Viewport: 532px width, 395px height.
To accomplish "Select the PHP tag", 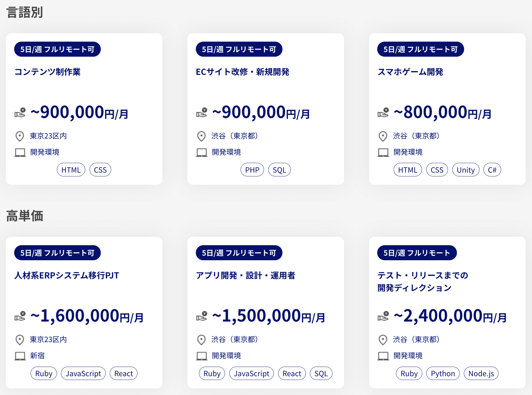I will point(252,170).
